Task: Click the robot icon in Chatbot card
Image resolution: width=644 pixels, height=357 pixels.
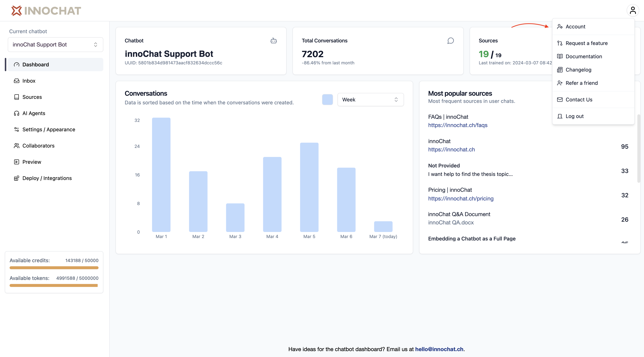Action: click(x=273, y=41)
